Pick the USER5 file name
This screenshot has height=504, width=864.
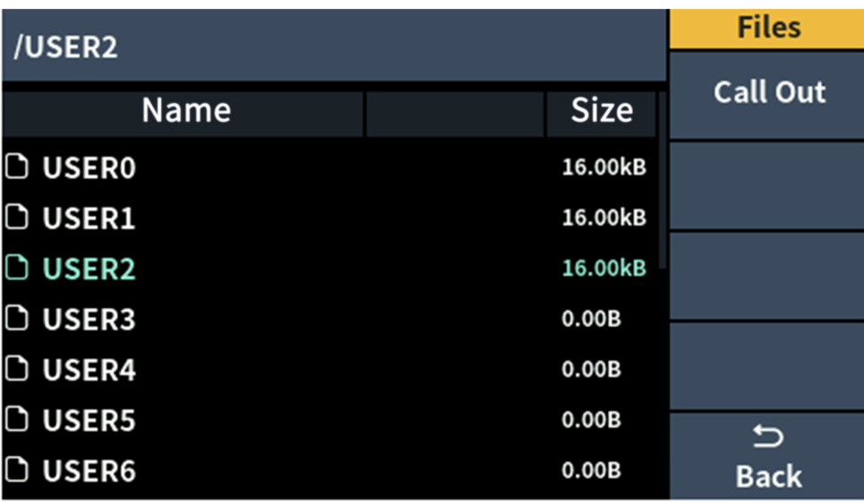[90, 420]
